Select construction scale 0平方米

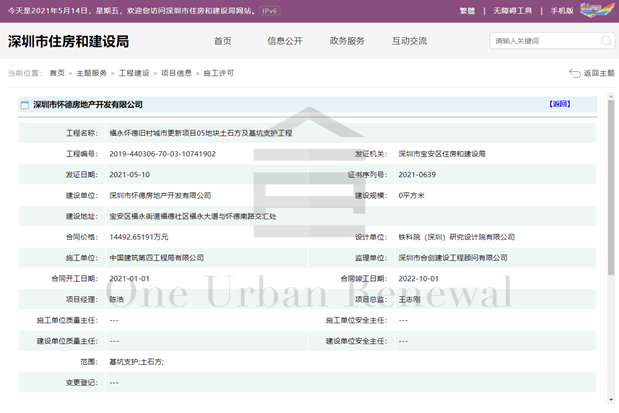tap(411, 195)
